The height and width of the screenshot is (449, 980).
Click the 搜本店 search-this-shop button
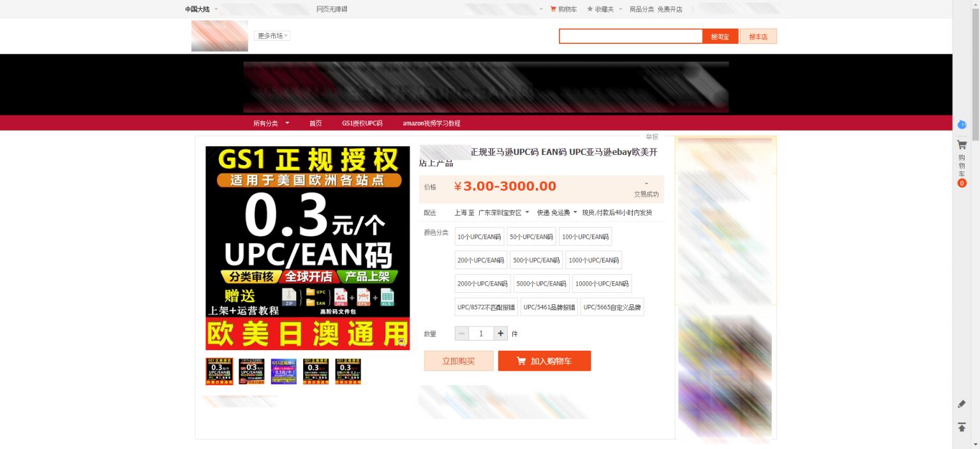click(x=759, y=36)
